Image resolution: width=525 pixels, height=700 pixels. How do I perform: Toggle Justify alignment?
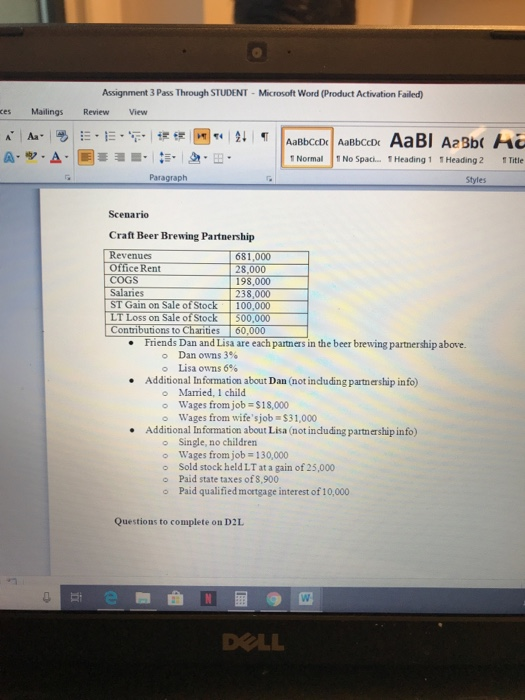coord(137,157)
